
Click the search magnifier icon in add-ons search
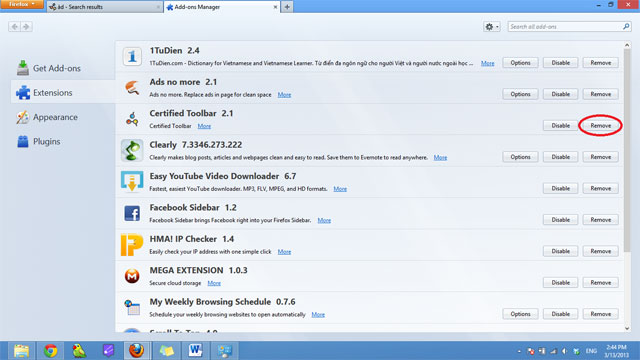point(626,27)
